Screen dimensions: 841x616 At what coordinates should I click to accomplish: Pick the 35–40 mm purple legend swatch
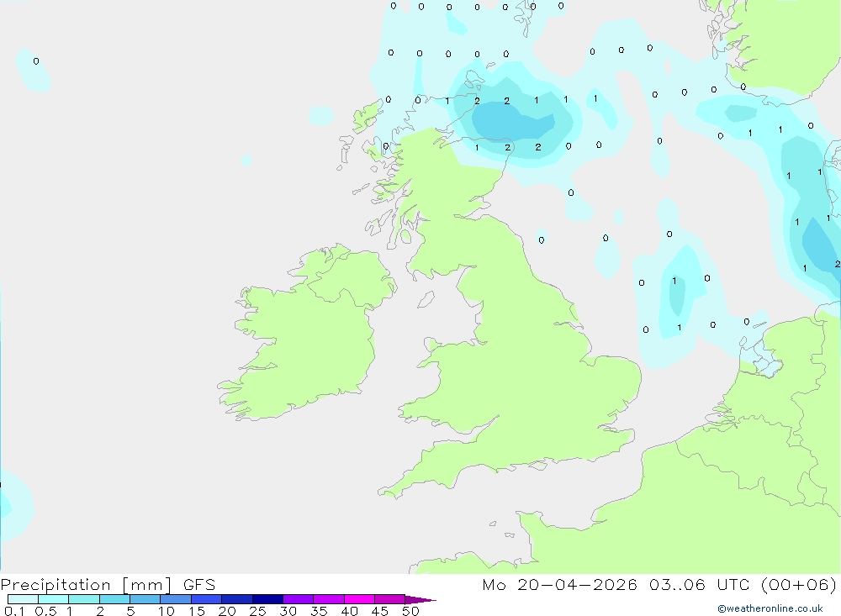(x=329, y=599)
